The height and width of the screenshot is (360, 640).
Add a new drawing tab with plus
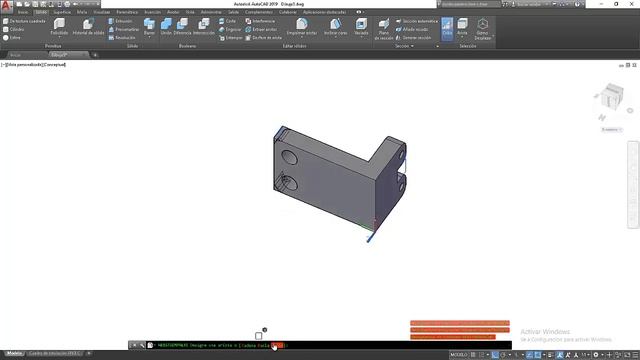[95, 55]
